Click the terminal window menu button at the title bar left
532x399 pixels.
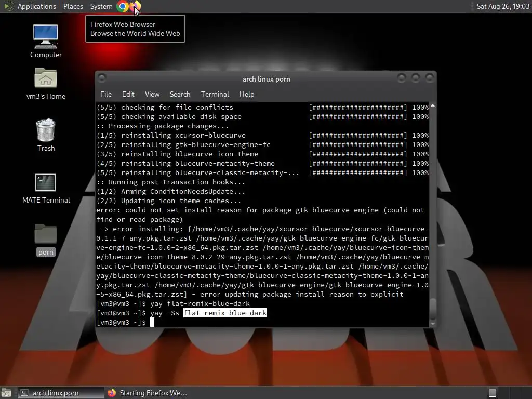coord(102,78)
